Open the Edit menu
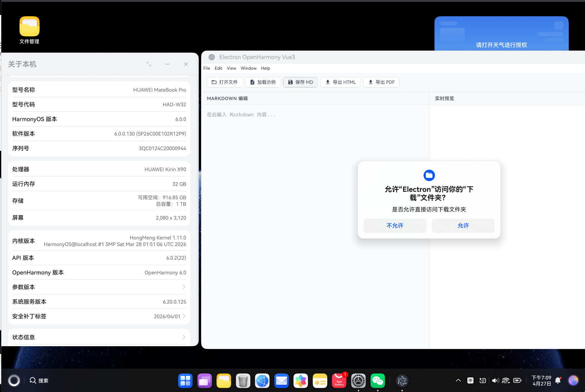Viewport: 585px width, 392px height. coord(218,68)
